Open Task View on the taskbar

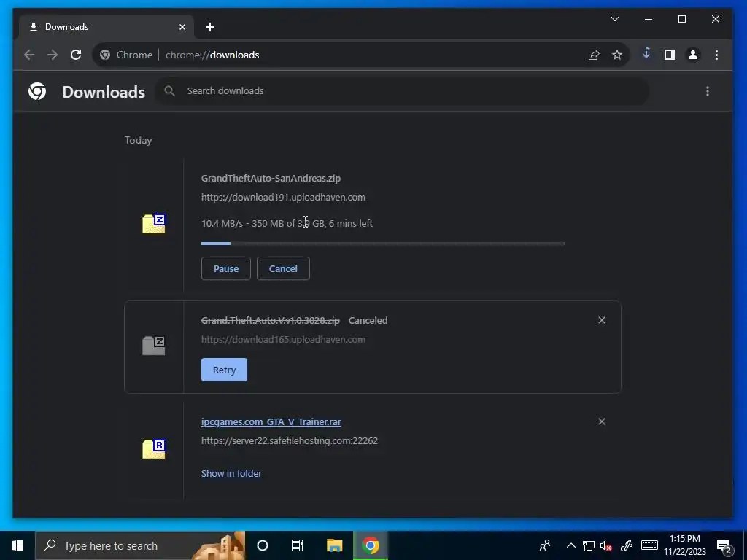[298, 545]
